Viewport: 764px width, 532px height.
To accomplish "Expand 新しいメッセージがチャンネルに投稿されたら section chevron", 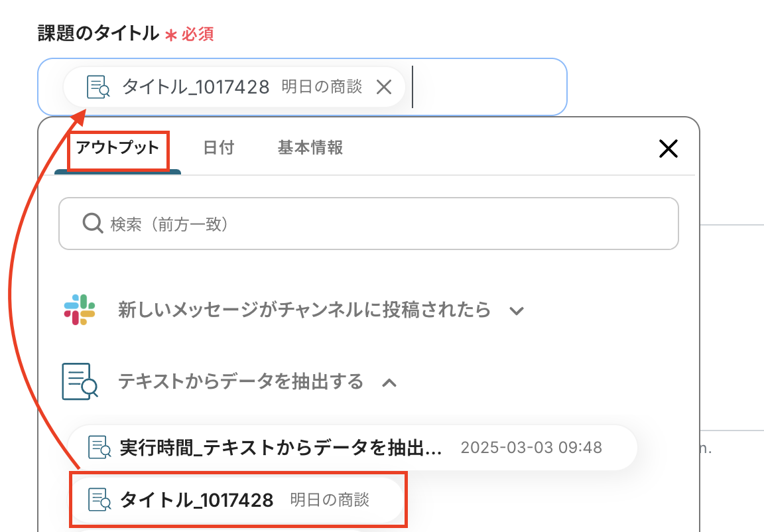I will coord(517,310).
